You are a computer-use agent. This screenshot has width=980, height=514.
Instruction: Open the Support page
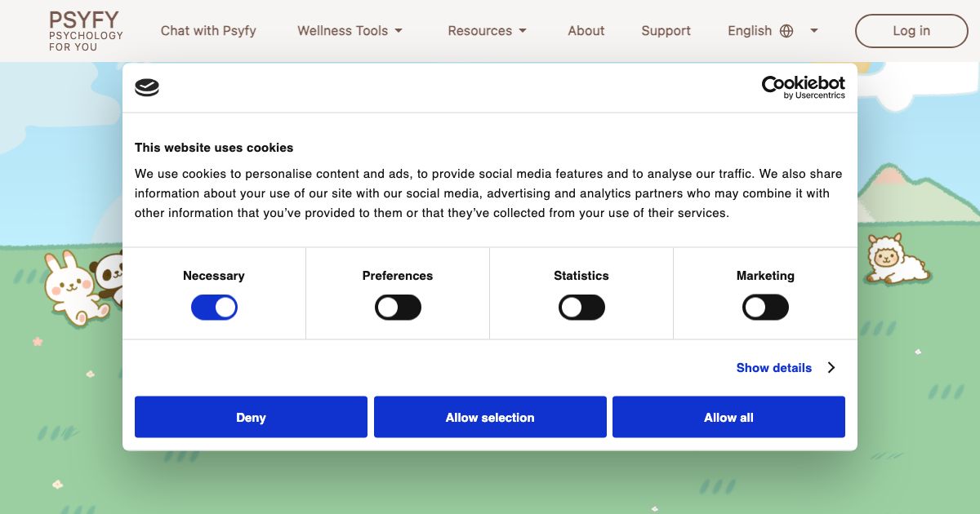tap(666, 31)
